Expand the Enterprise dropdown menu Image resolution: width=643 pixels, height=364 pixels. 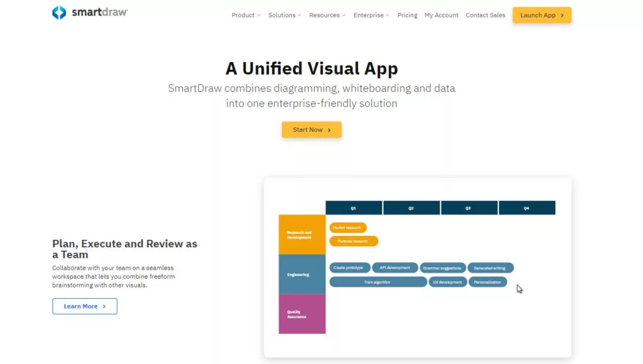coord(372,15)
